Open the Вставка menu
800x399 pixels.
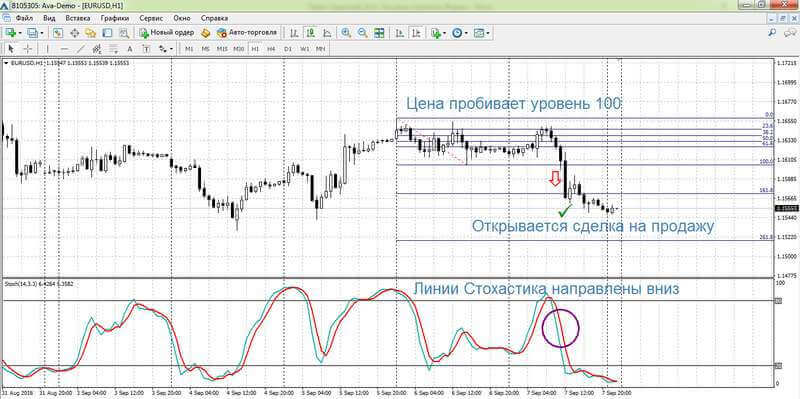pos(78,18)
